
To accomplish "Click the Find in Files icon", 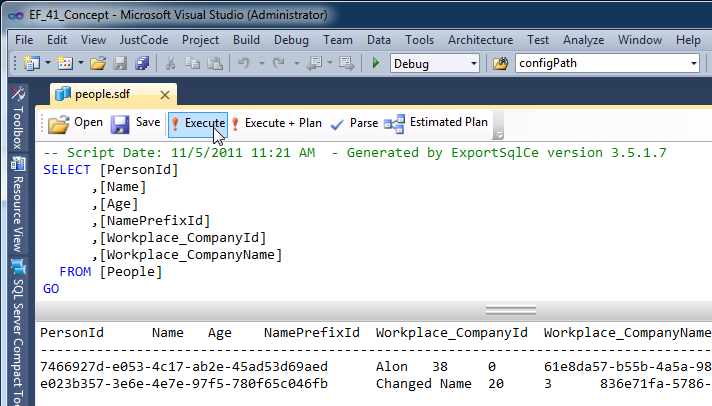I will pos(500,63).
